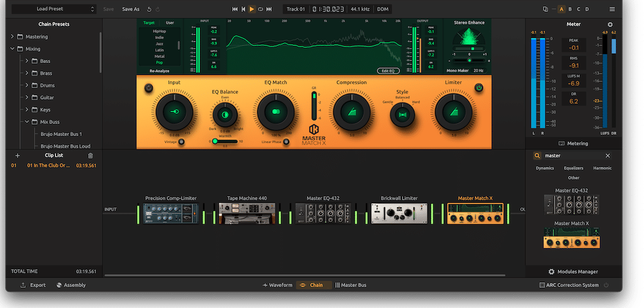Toggle the Vintage switch
644x308 pixels.
(x=180, y=142)
